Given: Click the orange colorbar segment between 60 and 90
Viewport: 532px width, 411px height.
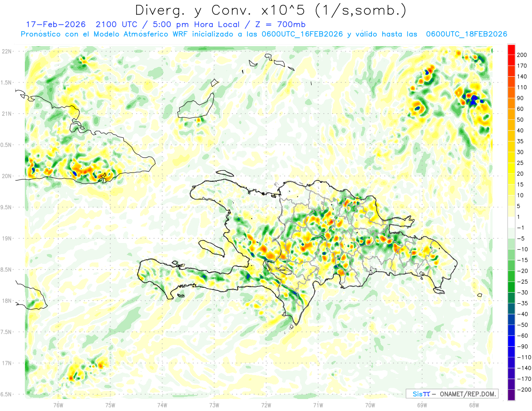Looking at the screenshot, I should click(511, 103).
